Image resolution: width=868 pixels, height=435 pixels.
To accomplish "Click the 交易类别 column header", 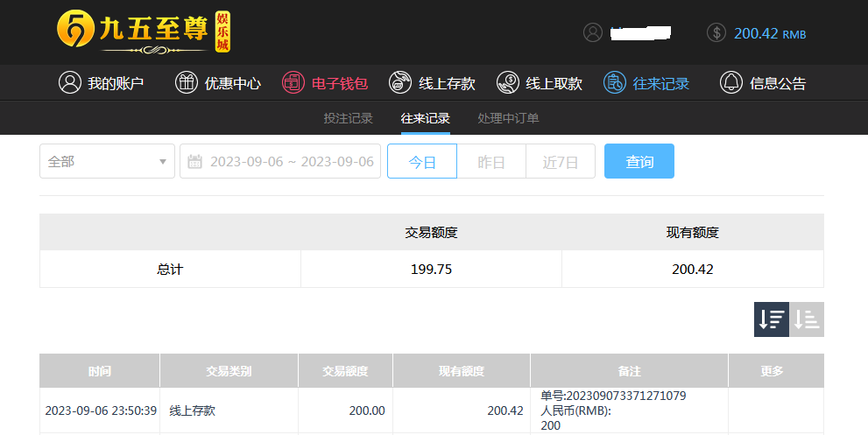I will [x=229, y=371].
